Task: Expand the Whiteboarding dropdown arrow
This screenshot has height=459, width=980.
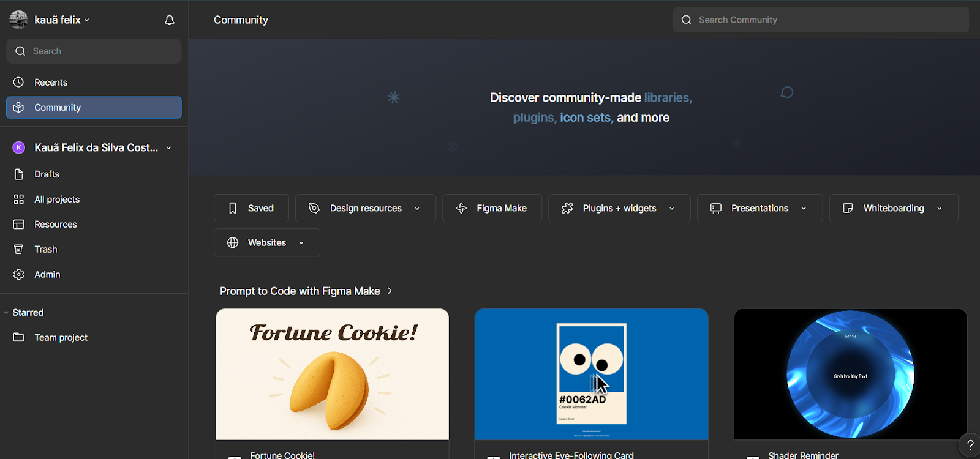Action: (x=940, y=209)
